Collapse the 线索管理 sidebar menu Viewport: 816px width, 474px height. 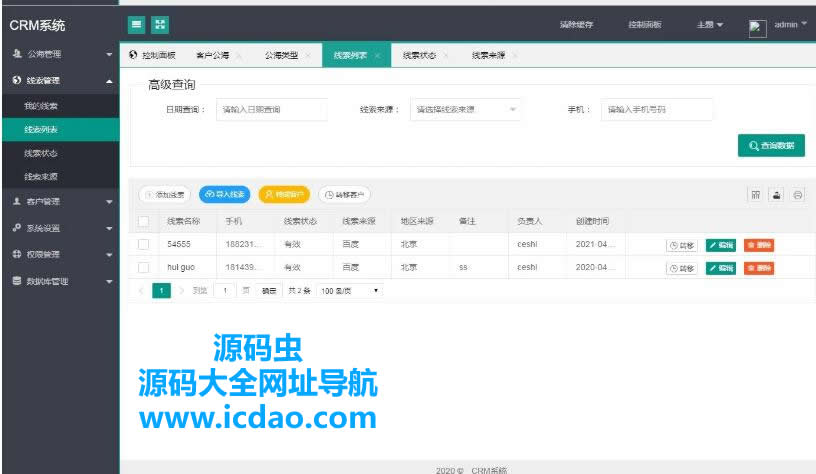coord(61,81)
